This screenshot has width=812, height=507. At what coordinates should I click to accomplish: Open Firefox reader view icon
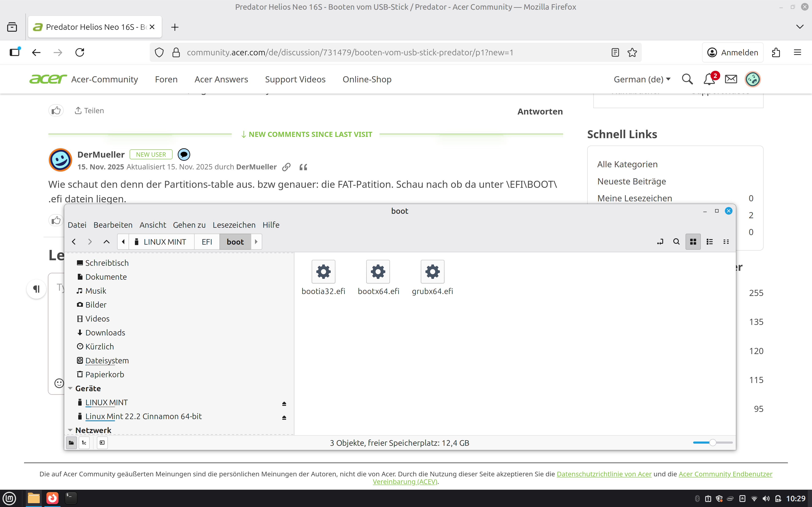click(615, 52)
